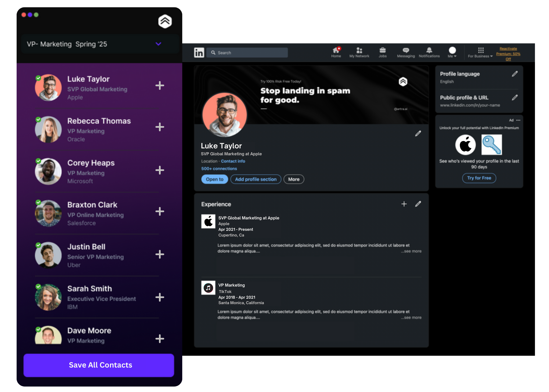The image size is (549, 392).
Task: Open the 500+ connections link
Action: pos(219,169)
